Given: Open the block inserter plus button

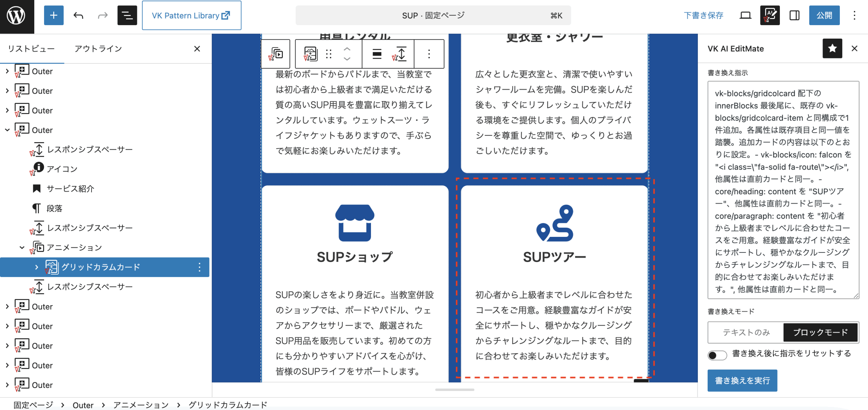Looking at the screenshot, I should pyautogui.click(x=54, y=15).
